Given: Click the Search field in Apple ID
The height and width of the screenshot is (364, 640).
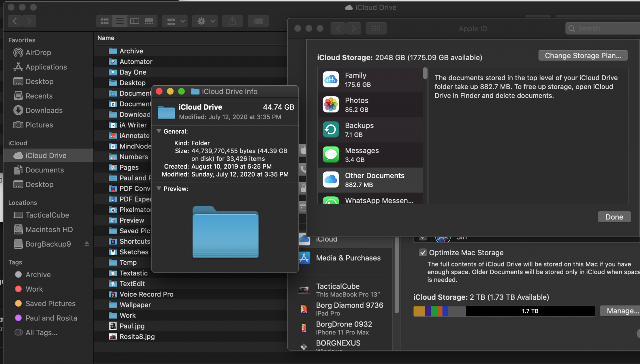Looking at the screenshot, I should coord(603,28).
